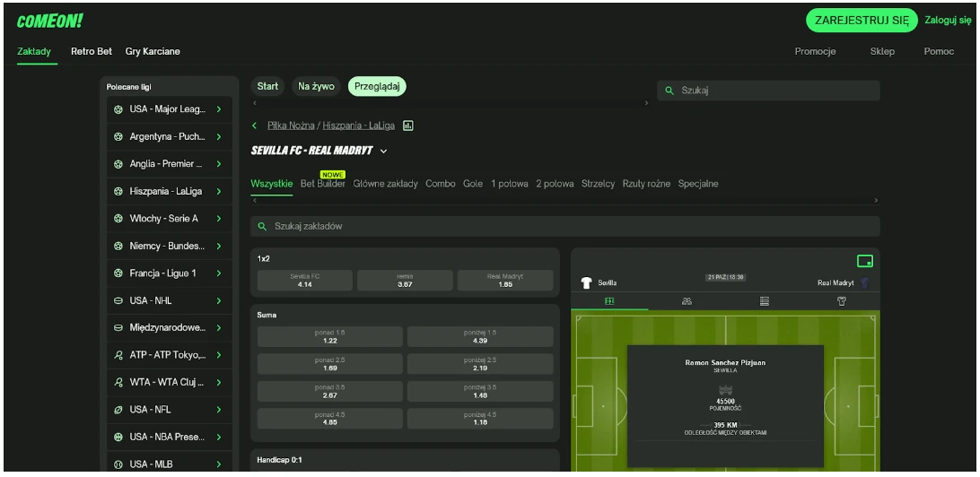Select the Retro Bet navigation item
Image resolution: width=980 pixels, height=477 pixels.
click(x=92, y=51)
